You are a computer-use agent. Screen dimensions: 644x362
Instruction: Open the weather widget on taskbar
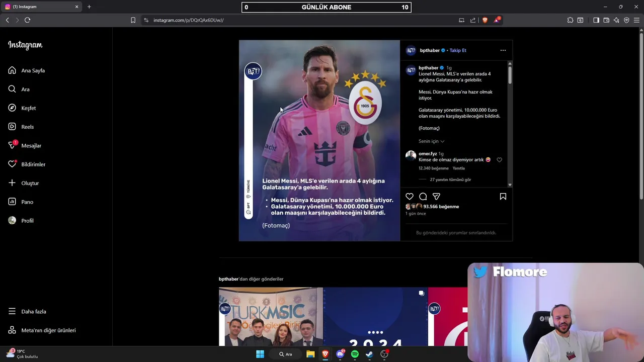tap(22, 354)
